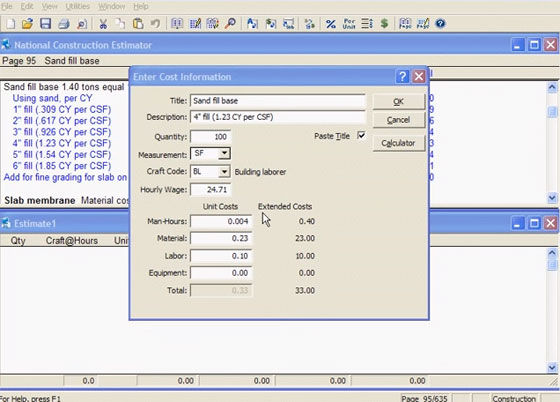This screenshot has height=402, width=560.
Task: Open the Window menu
Action: pyautogui.click(x=111, y=6)
